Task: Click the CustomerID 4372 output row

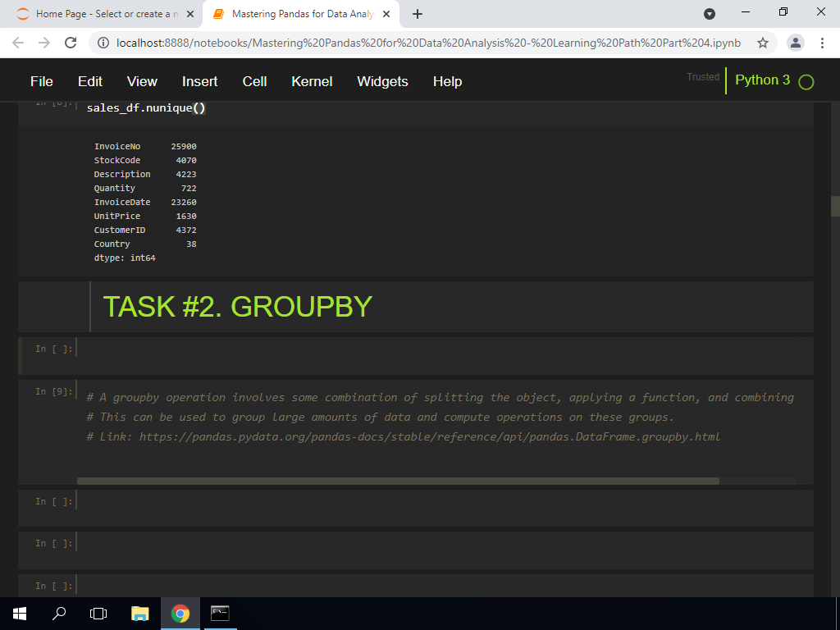Action: (x=145, y=230)
